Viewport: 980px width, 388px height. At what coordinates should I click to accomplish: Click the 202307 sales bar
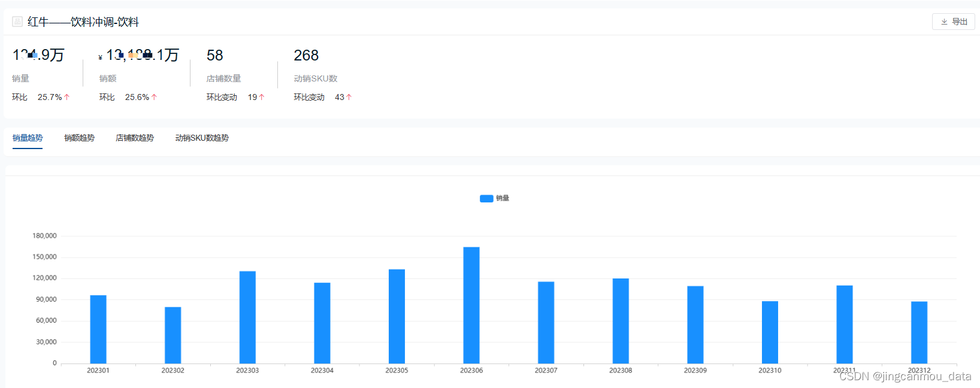pyautogui.click(x=546, y=323)
